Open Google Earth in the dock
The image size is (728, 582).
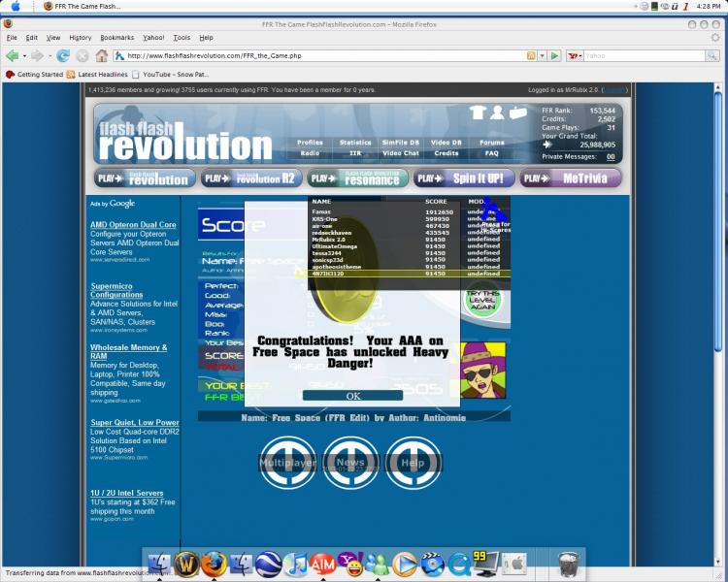click(x=269, y=564)
